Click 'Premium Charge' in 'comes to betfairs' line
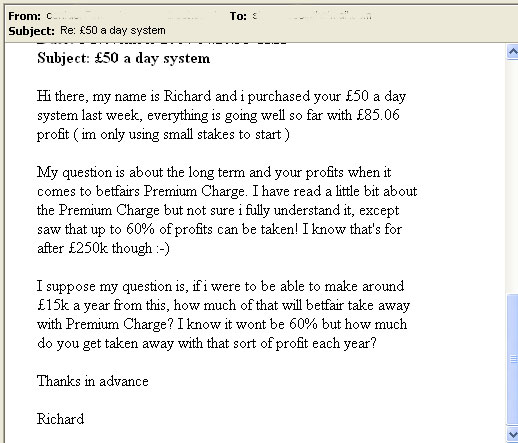518x443 pixels. [195, 192]
